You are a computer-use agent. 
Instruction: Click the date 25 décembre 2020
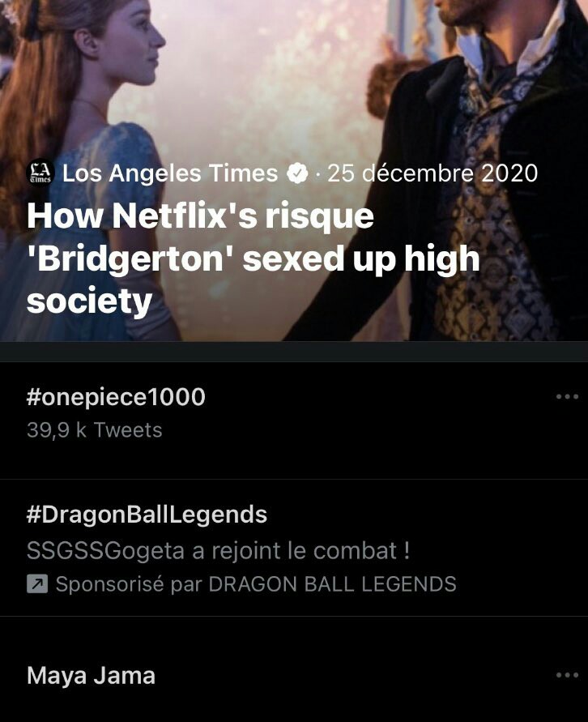click(432, 173)
